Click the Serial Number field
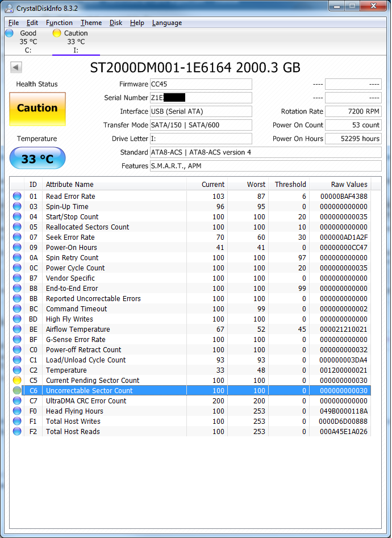 point(201,98)
